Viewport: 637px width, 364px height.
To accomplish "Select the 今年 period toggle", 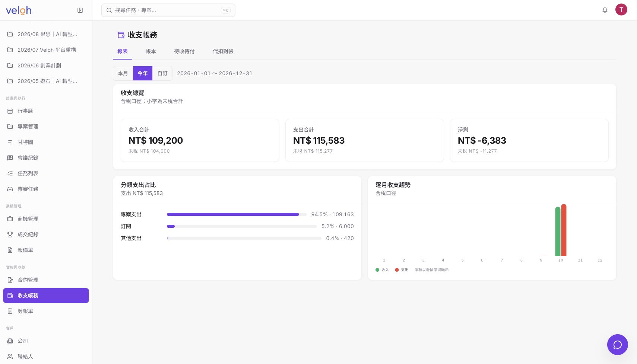I will (x=143, y=73).
